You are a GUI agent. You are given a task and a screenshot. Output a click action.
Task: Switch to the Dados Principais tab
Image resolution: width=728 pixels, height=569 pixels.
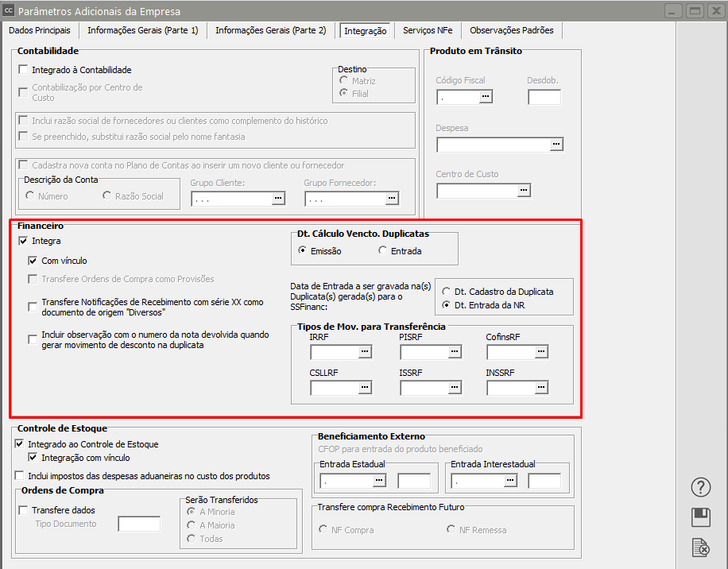(x=40, y=30)
